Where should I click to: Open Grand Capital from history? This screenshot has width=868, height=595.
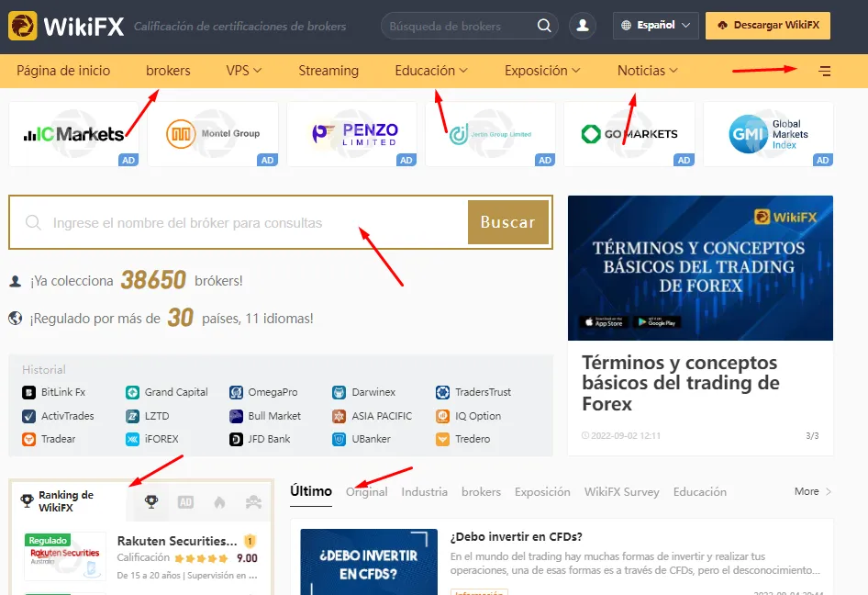(167, 392)
